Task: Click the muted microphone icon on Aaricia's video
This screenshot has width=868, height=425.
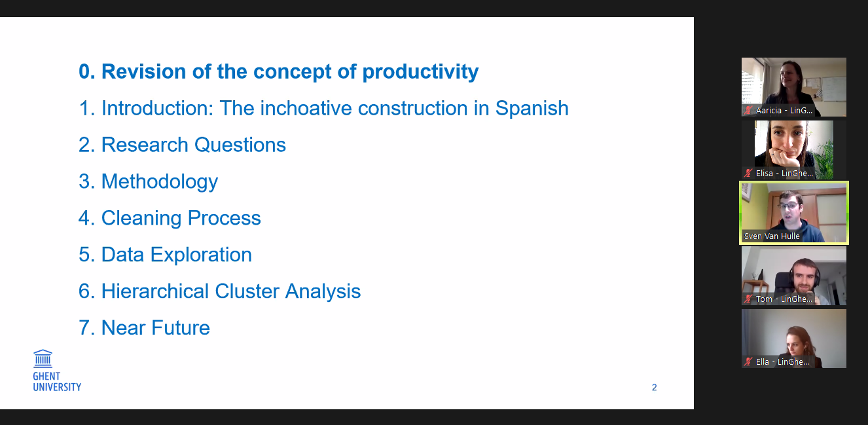Action: click(x=748, y=111)
